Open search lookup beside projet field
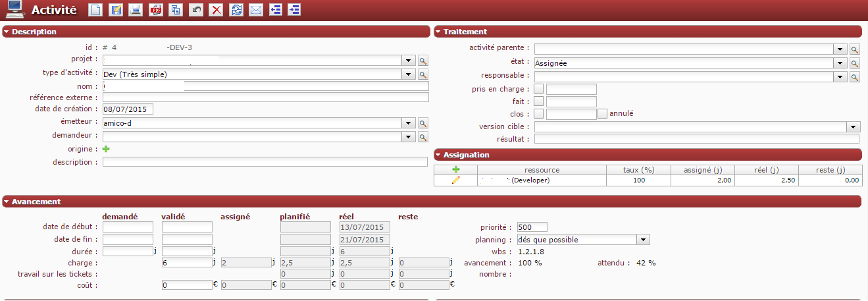 click(424, 61)
